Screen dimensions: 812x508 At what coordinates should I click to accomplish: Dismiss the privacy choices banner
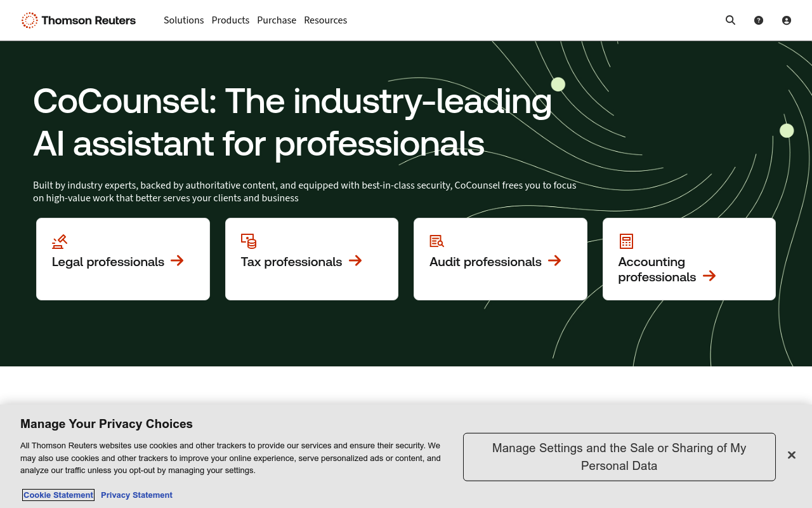coord(791,455)
